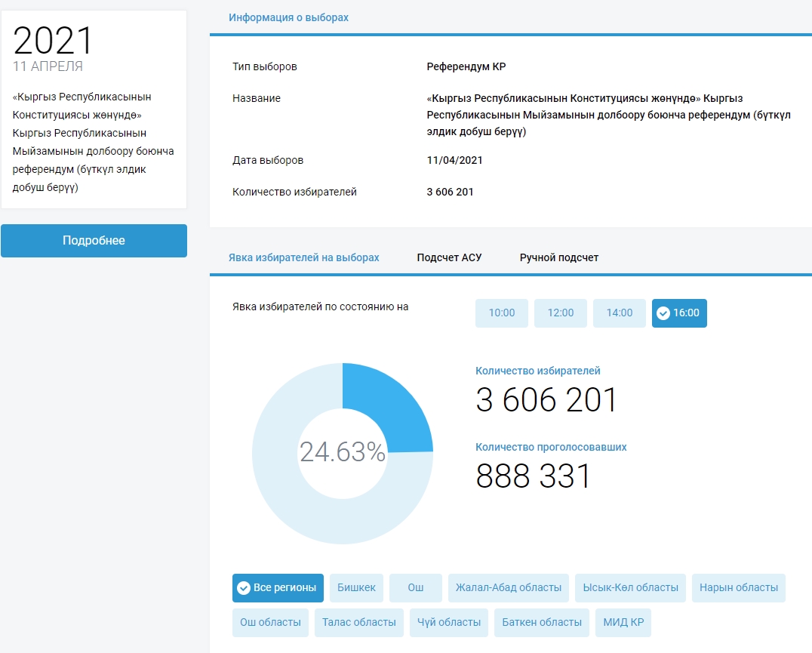
Task: Click the checkmark icon in 16:00 button
Action: pyautogui.click(x=663, y=313)
